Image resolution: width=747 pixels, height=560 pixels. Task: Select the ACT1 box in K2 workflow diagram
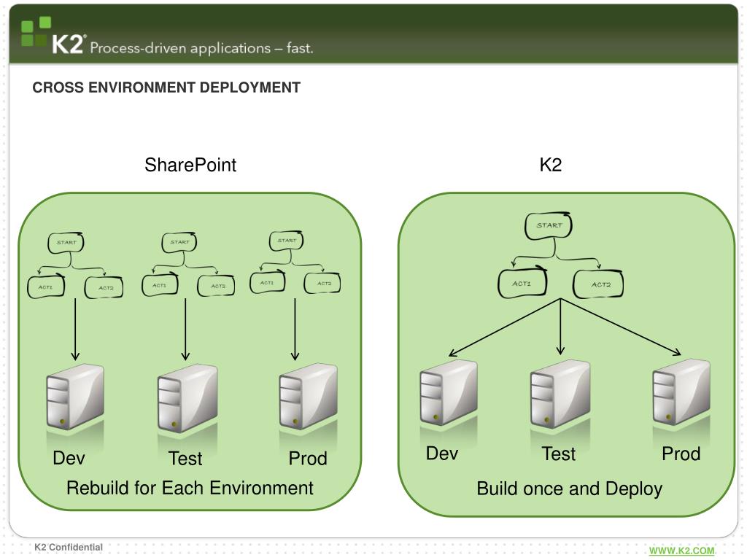522,284
